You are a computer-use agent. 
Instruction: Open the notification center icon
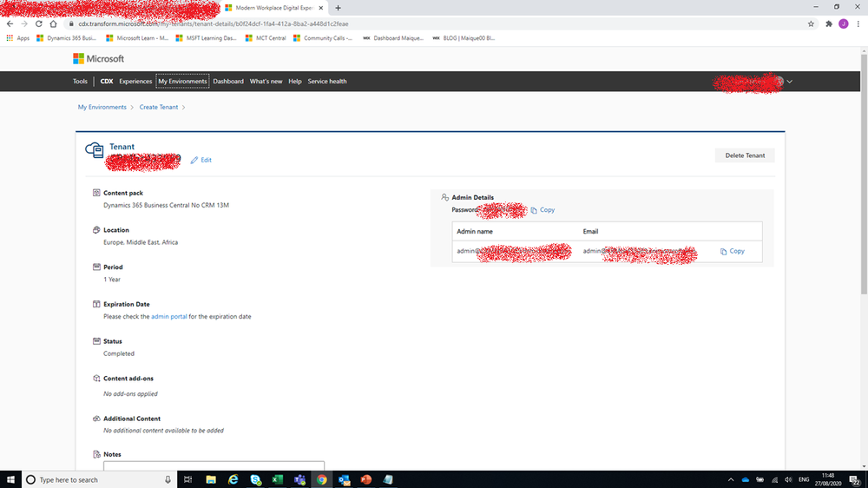[855, 479]
